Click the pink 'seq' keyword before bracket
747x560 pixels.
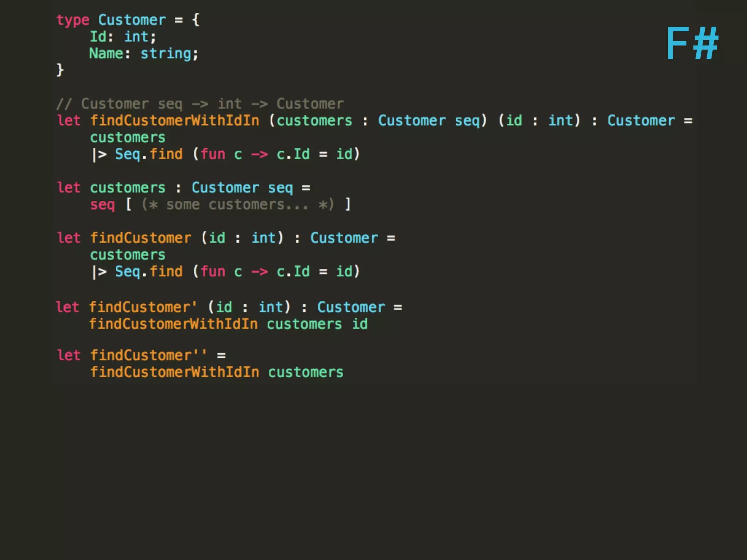point(102,205)
